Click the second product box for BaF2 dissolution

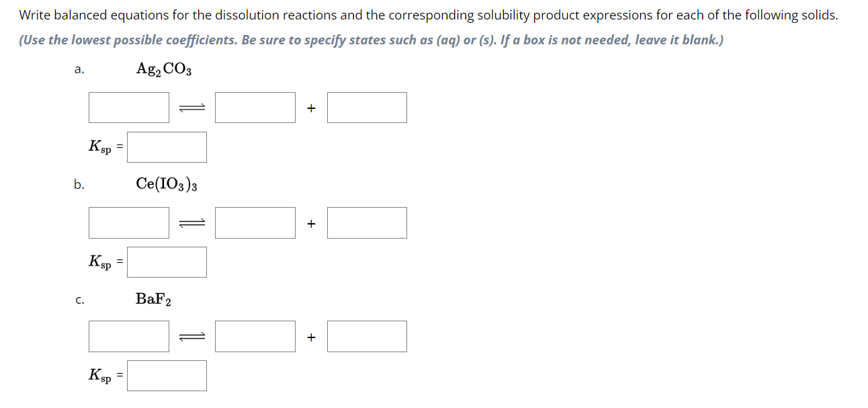[x=366, y=335]
